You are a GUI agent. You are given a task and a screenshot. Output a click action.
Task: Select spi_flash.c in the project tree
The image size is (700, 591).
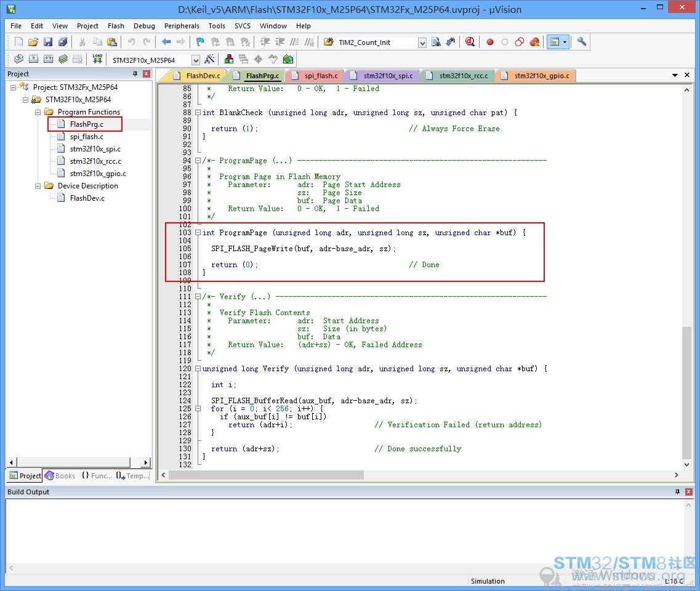coord(87,137)
